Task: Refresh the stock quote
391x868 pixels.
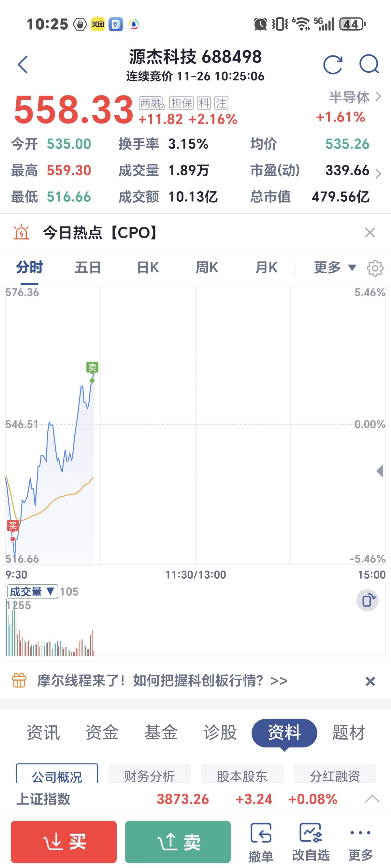Action: click(333, 65)
